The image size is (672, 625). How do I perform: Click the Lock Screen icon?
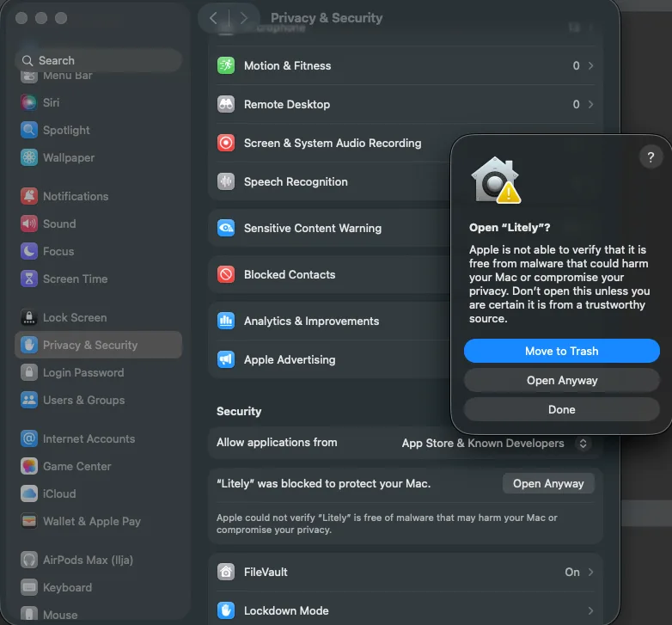[x=28, y=317]
